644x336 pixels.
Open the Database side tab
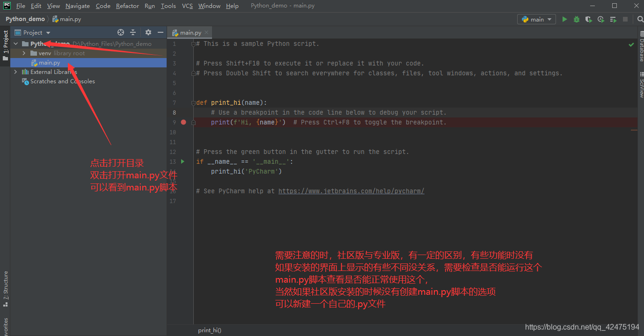pyautogui.click(x=641, y=46)
